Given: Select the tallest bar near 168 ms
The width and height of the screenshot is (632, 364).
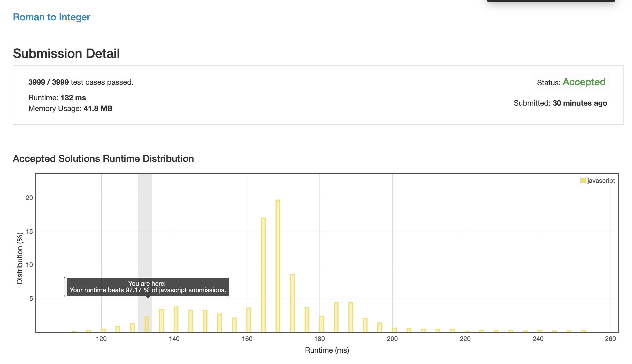Looking at the screenshot, I should coord(278,266).
